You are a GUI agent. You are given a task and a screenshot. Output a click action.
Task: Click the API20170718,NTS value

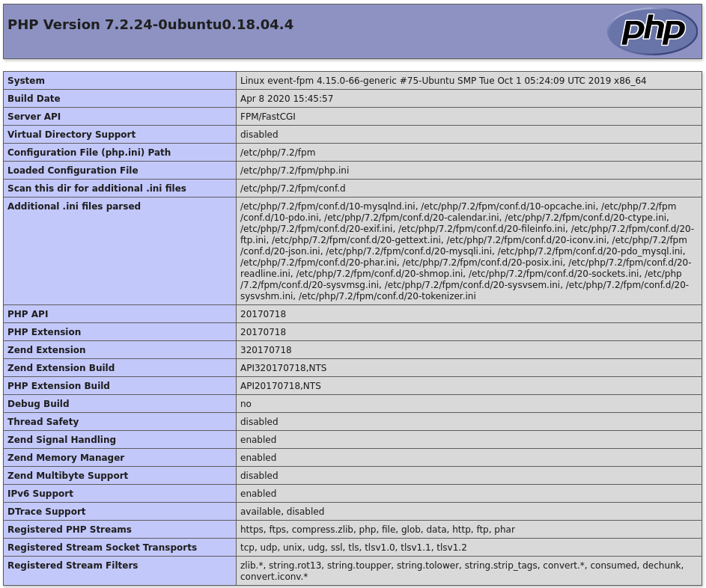281,386
